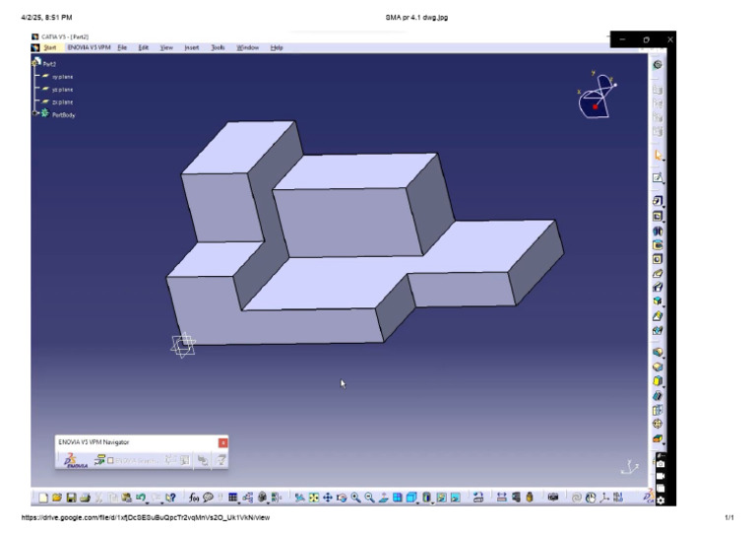Click the Part2 root node in tree

(x=49, y=63)
